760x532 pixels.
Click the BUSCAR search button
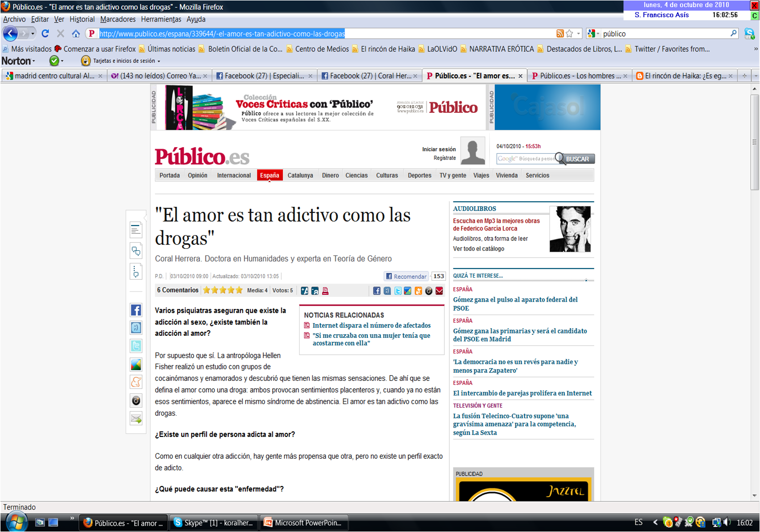(x=577, y=159)
